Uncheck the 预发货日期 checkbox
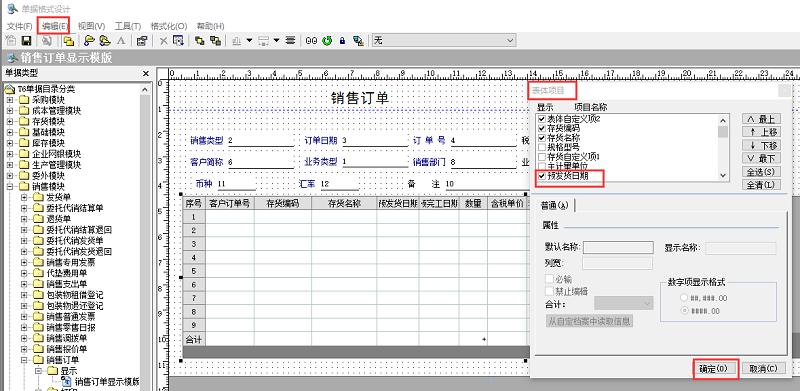Viewport: 800px width, 391px height. [x=542, y=176]
